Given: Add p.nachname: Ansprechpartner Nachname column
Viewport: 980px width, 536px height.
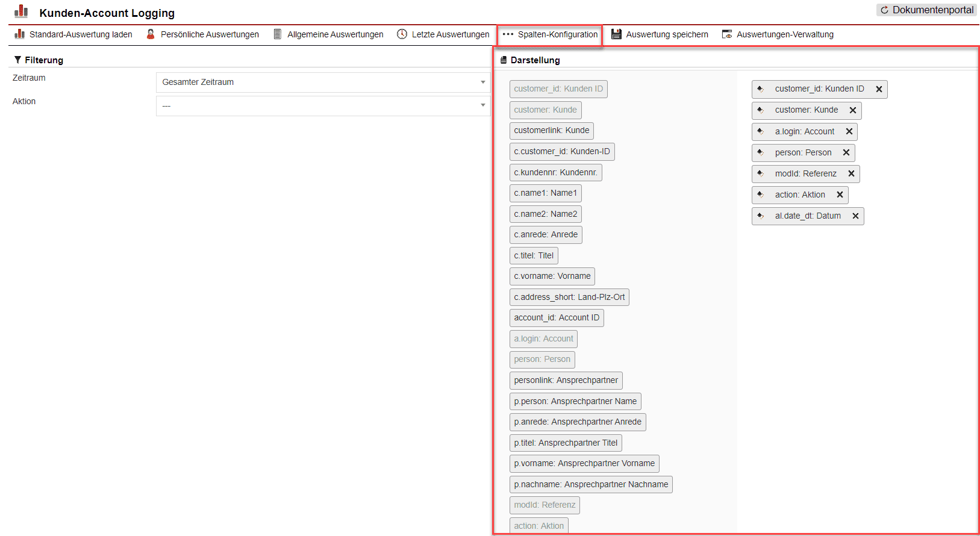Looking at the screenshot, I should point(590,485).
